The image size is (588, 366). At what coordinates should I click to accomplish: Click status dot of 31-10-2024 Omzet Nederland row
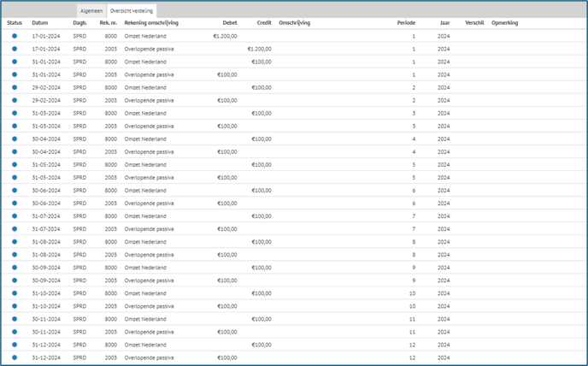point(15,293)
